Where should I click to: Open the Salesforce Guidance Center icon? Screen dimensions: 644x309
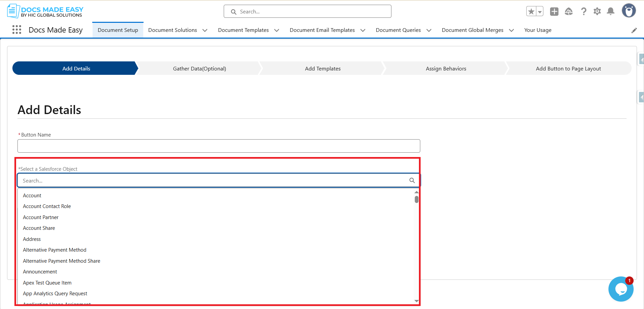click(569, 11)
